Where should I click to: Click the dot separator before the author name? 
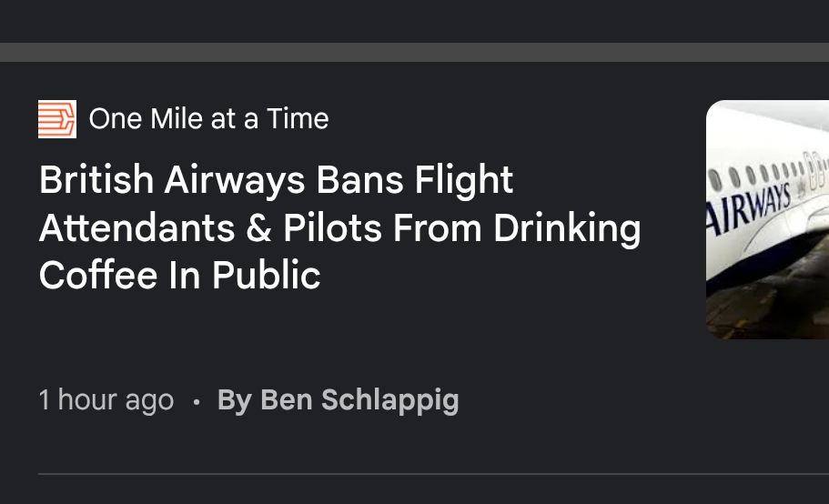tap(196, 401)
